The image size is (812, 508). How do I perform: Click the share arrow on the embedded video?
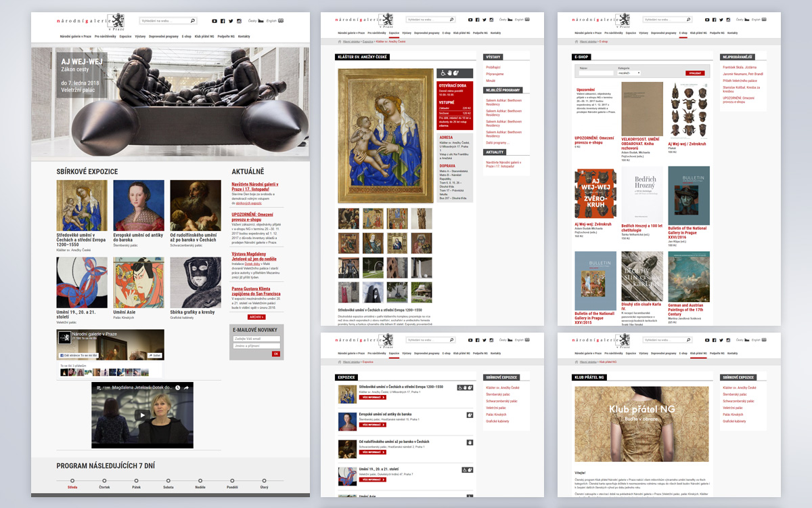coord(187,388)
